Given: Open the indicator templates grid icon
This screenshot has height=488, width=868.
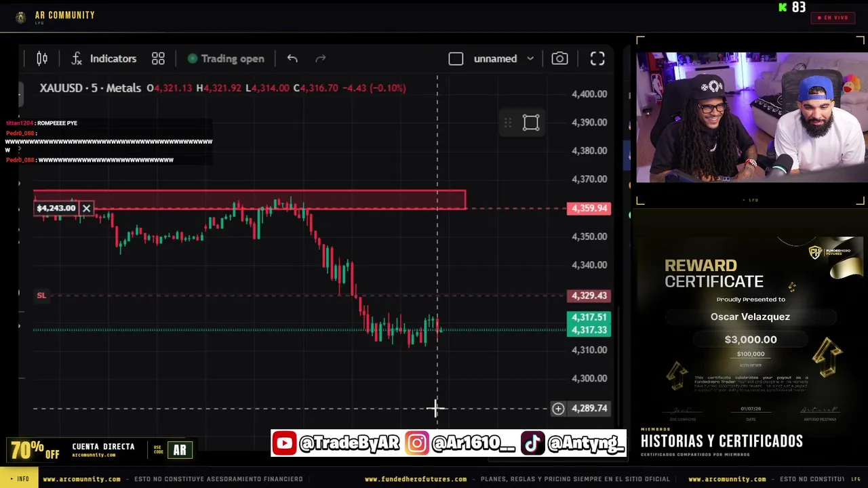Looking at the screenshot, I should tap(158, 59).
